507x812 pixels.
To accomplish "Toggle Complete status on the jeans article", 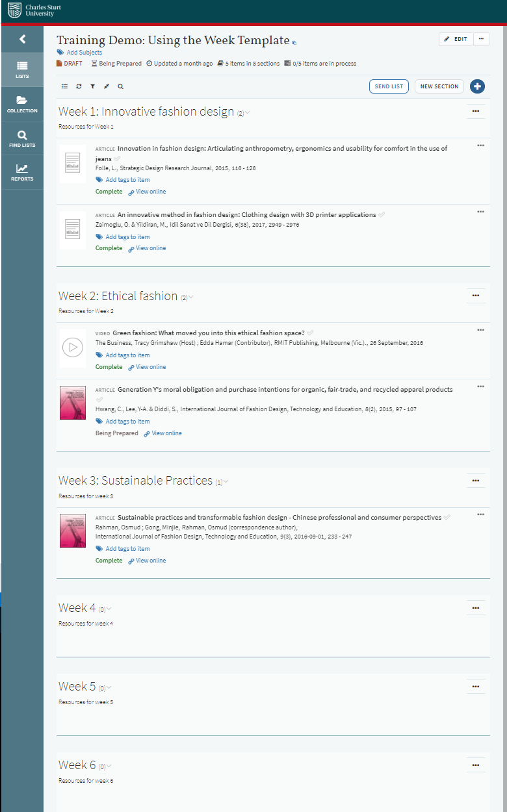I will (109, 191).
